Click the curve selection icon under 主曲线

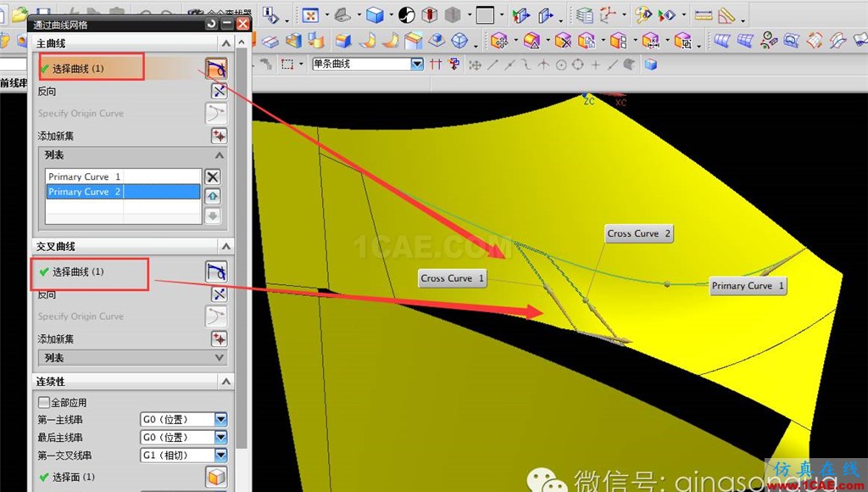point(216,69)
